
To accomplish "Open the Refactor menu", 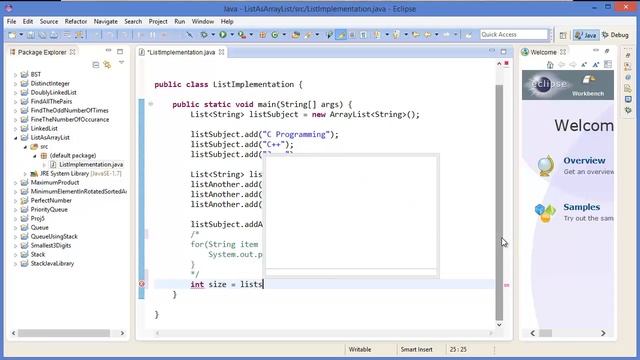I will [x=76, y=21].
